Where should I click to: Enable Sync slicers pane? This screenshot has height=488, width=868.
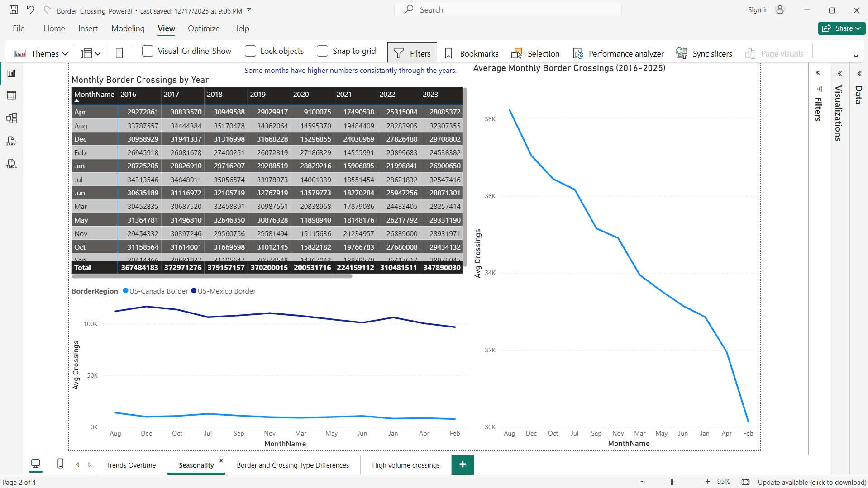tap(704, 53)
